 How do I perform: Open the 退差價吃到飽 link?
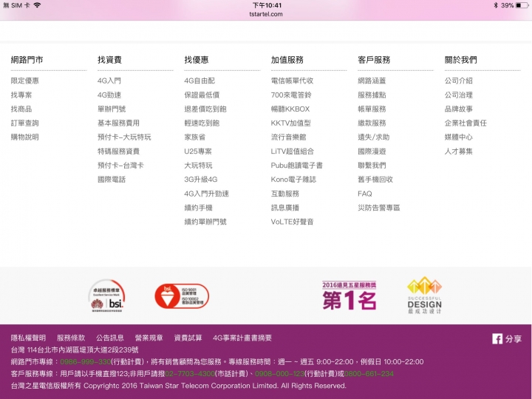(x=205, y=109)
